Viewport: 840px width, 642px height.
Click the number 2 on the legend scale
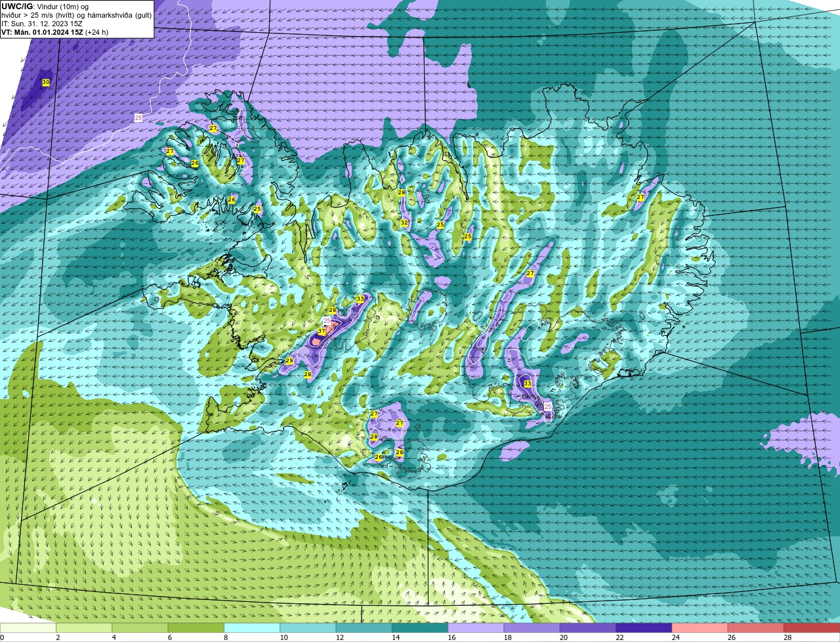tap(58, 637)
